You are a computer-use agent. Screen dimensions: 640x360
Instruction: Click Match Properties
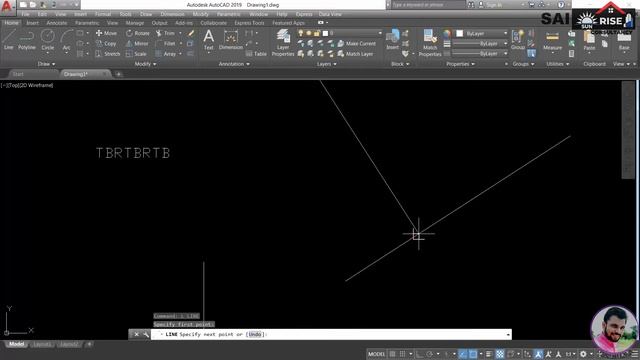[x=430, y=42]
